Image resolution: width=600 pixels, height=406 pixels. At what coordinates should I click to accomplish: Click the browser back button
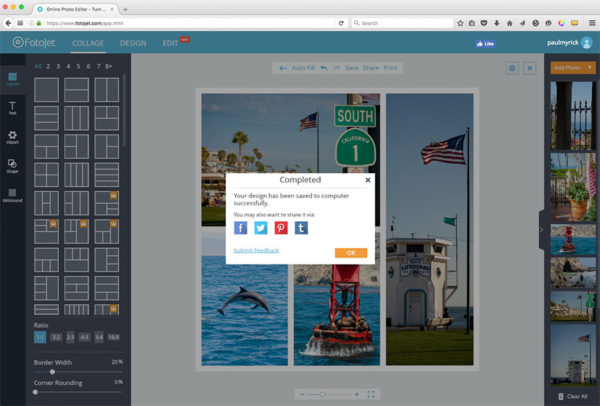click(x=8, y=23)
